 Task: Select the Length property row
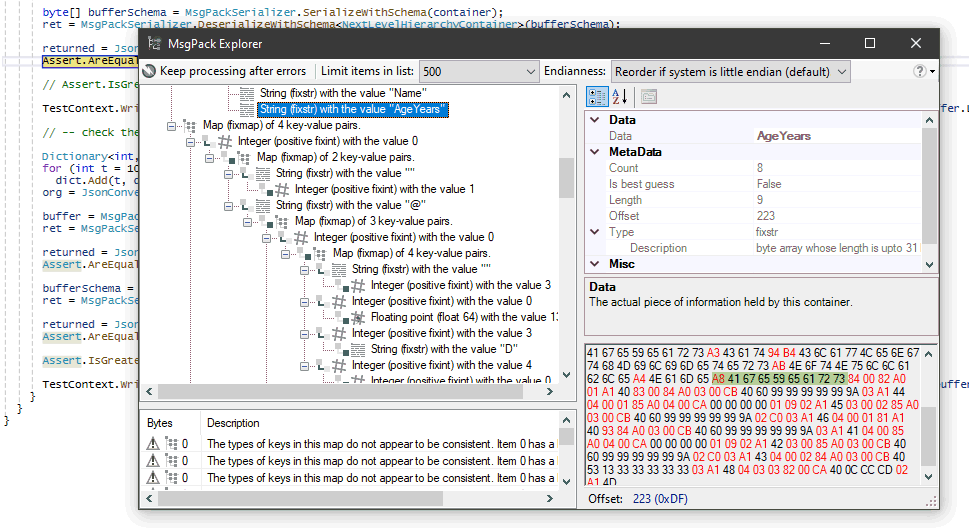tap(753, 200)
